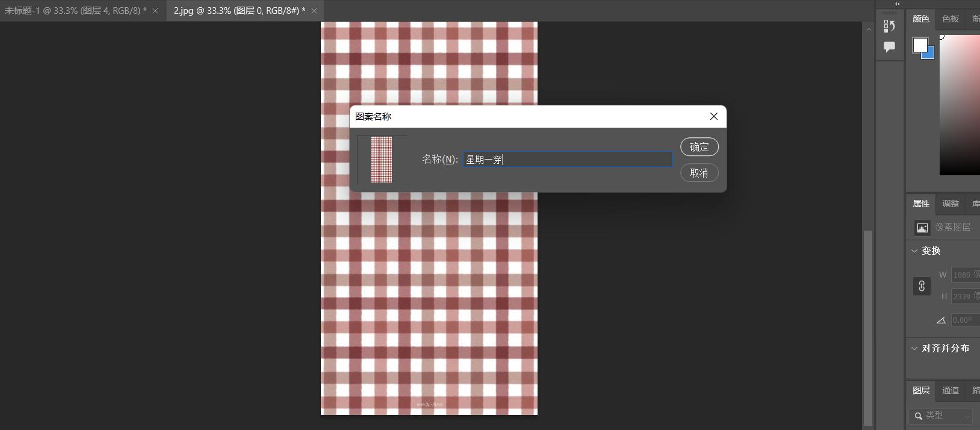Open the History panel icon

[889, 26]
